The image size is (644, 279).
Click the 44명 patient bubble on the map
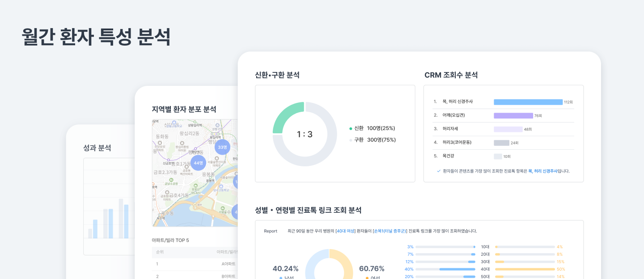click(198, 163)
